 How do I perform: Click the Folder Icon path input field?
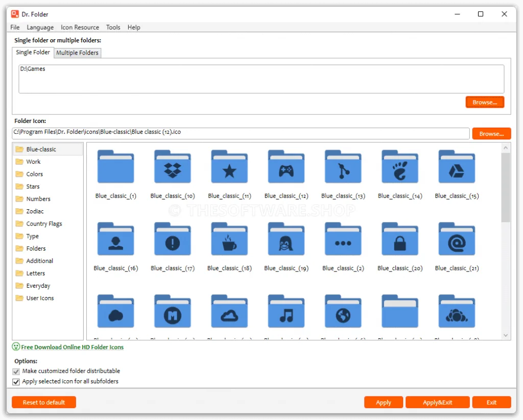241,133
